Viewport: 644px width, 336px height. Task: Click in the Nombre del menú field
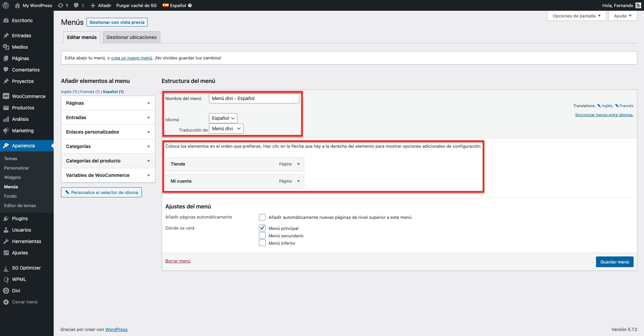pyautogui.click(x=254, y=98)
